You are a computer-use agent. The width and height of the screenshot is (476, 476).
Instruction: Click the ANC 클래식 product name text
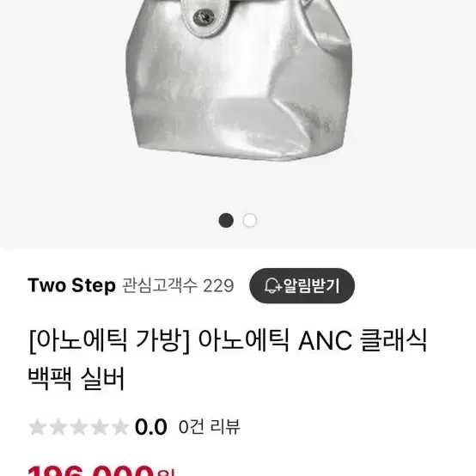pyautogui.click(x=363, y=340)
